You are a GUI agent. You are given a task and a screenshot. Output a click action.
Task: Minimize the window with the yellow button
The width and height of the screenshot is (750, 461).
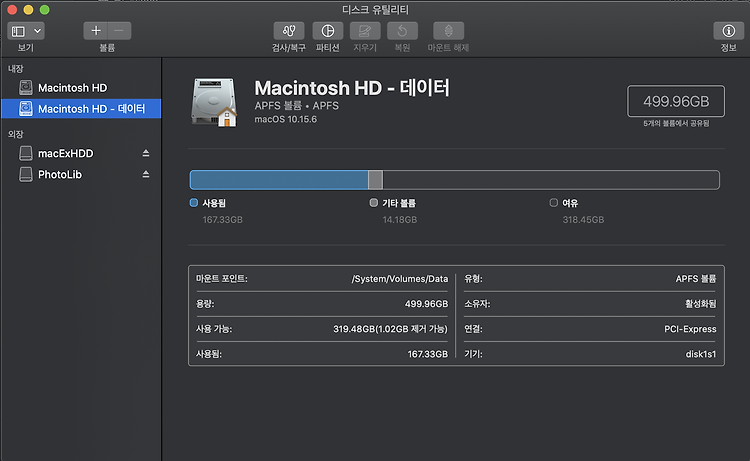pos(28,10)
